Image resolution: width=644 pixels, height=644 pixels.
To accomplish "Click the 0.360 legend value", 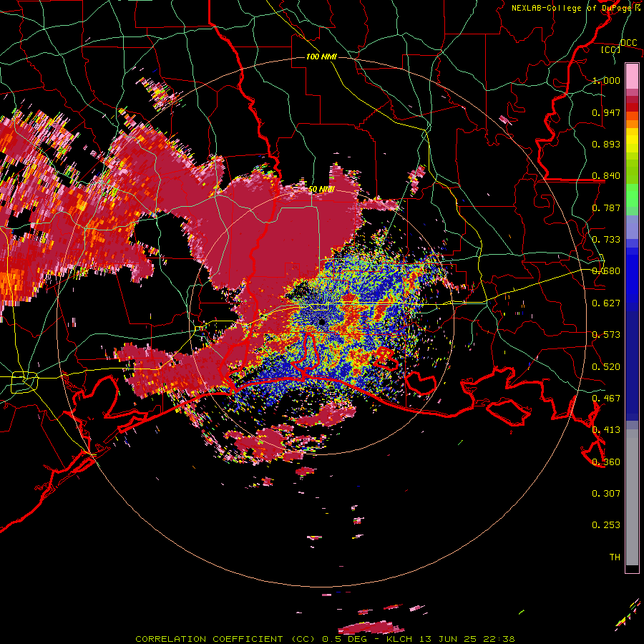I will (606, 462).
